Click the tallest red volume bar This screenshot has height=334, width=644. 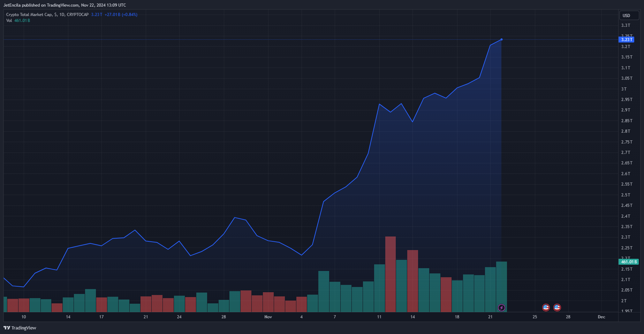(x=390, y=274)
